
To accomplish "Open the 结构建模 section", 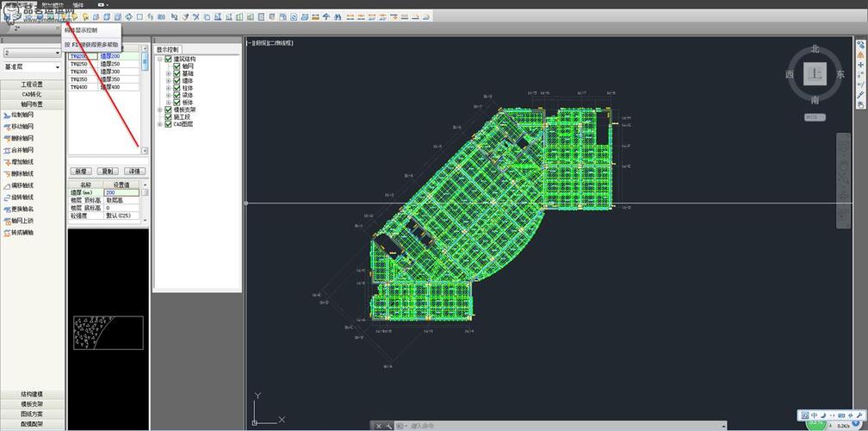I will tap(32, 395).
